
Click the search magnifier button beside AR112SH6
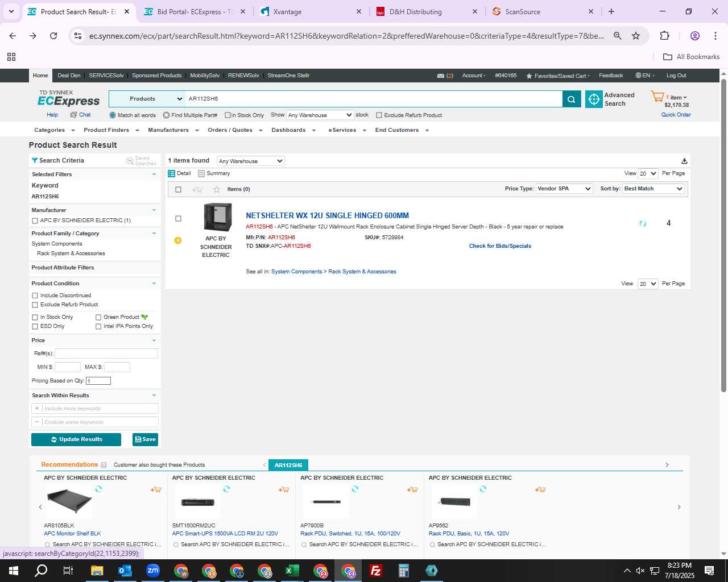[571, 99]
